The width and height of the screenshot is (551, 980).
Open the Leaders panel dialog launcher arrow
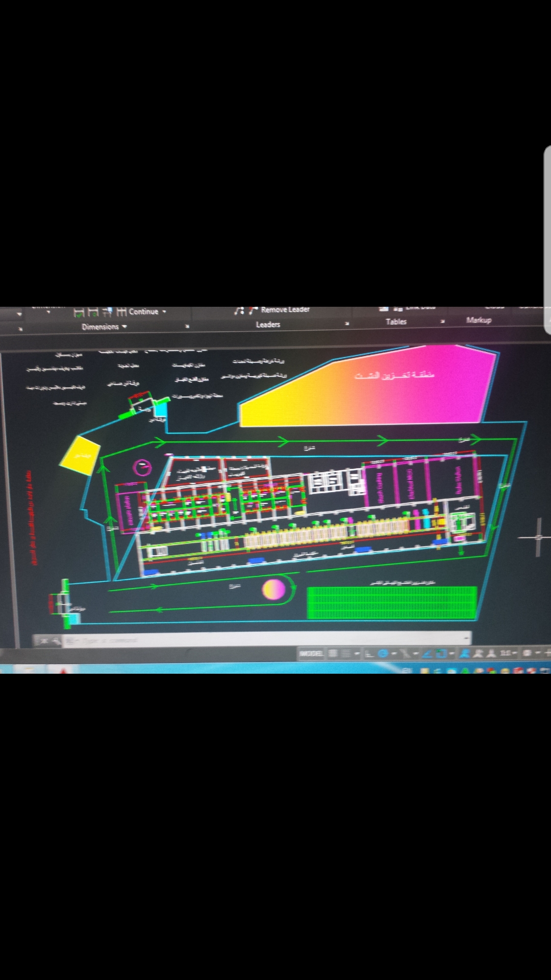pyautogui.click(x=347, y=324)
